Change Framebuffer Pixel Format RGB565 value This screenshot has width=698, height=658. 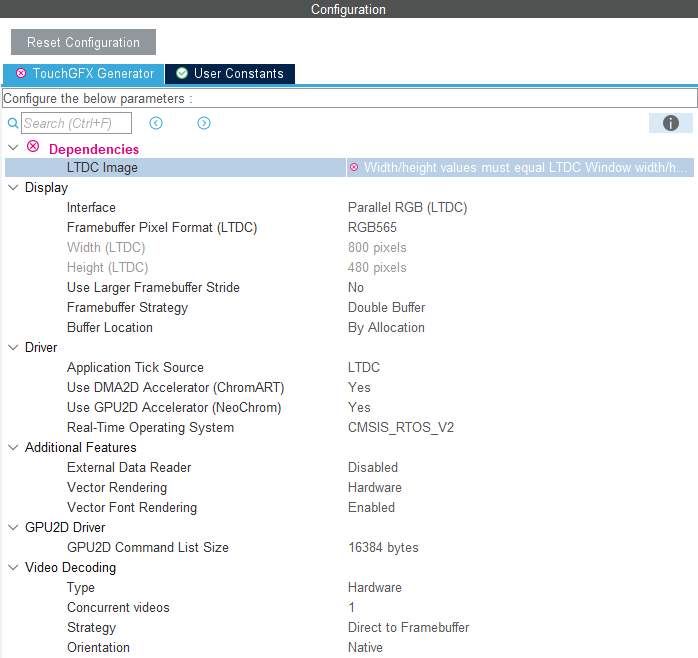[x=372, y=228]
